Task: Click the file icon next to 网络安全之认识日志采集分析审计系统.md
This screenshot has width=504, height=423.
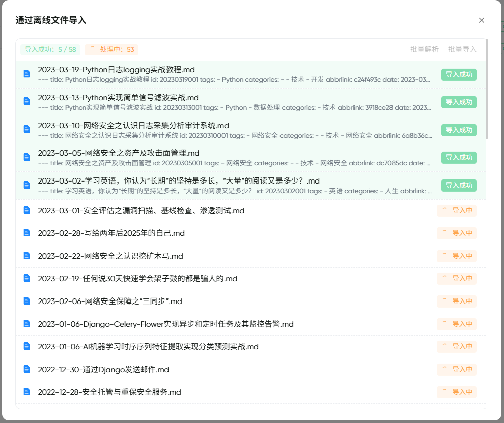Action: tap(26, 129)
